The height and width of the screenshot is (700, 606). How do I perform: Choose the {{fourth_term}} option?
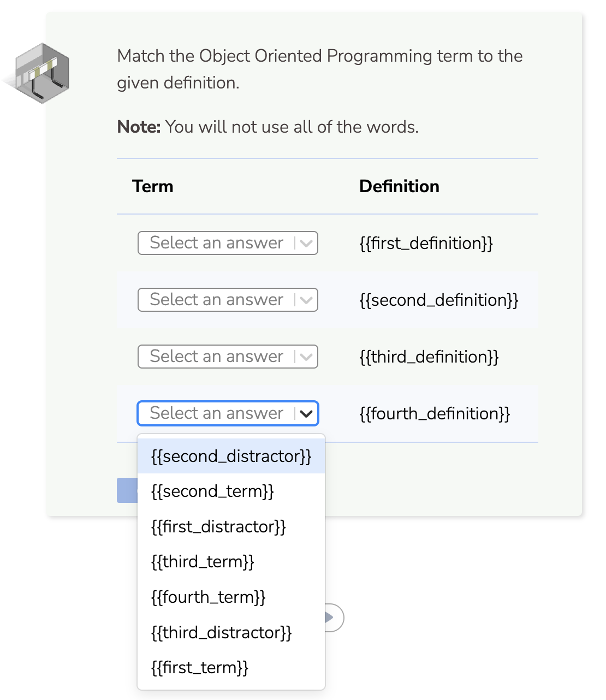tap(208, 597)
